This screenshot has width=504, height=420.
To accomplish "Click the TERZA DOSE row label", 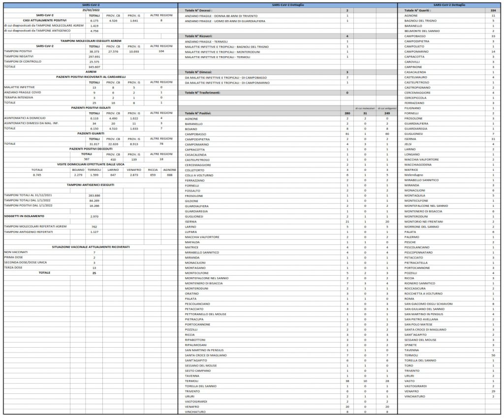I will coord(13,267).
